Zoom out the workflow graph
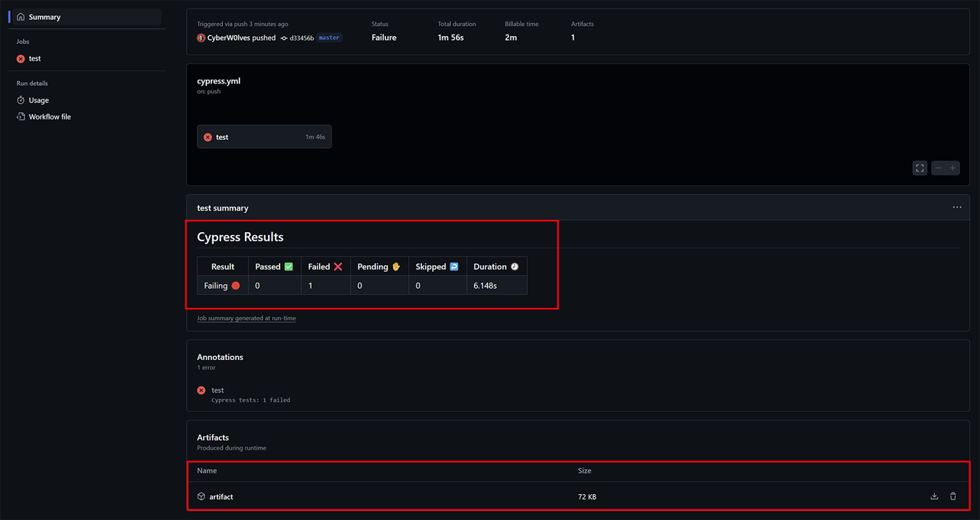This screenshot has width=980, height=520. [939, 168]
